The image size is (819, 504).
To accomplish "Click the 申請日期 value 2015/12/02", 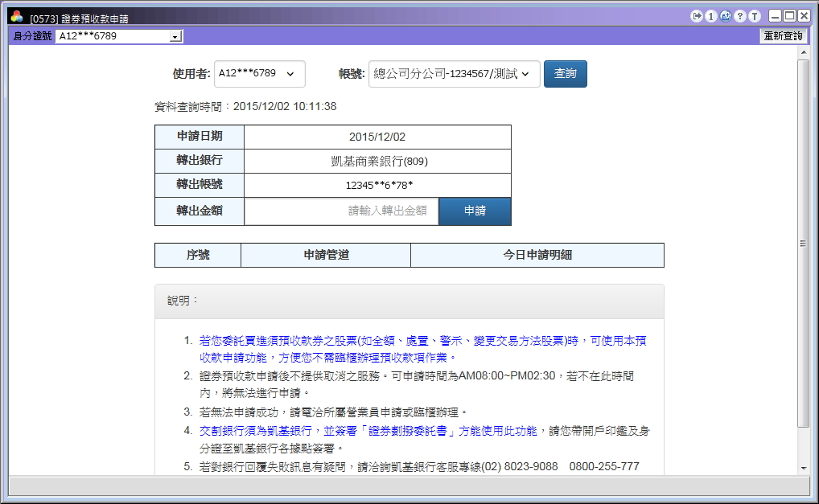I will coord(377,137).
